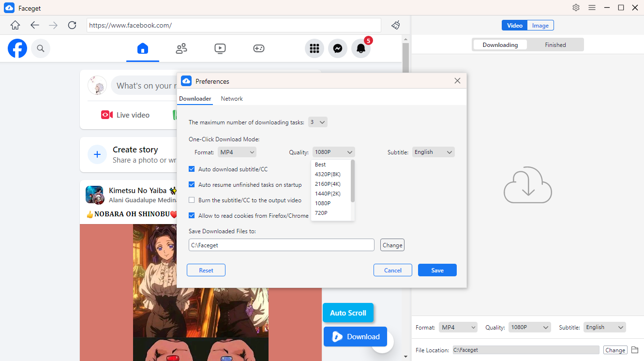The image size is (644, 361).
Task: Click Reset in Preferences
Action: click(206, 270)
